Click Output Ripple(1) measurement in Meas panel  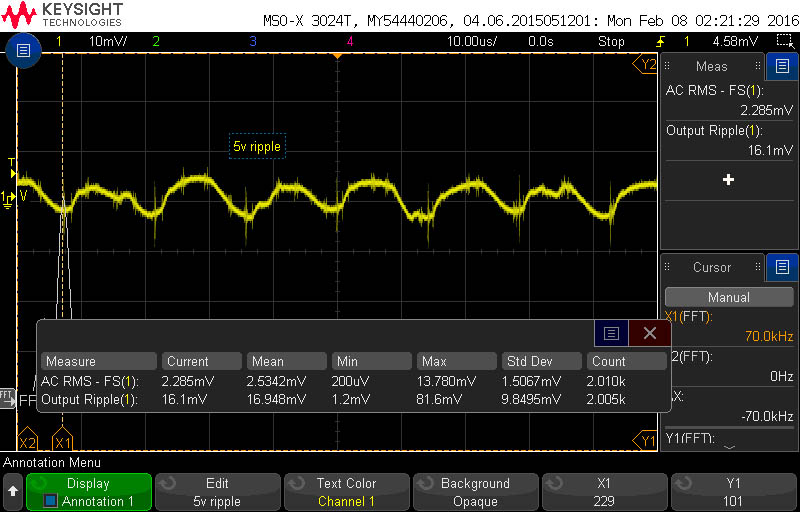(x=730, y=140)
